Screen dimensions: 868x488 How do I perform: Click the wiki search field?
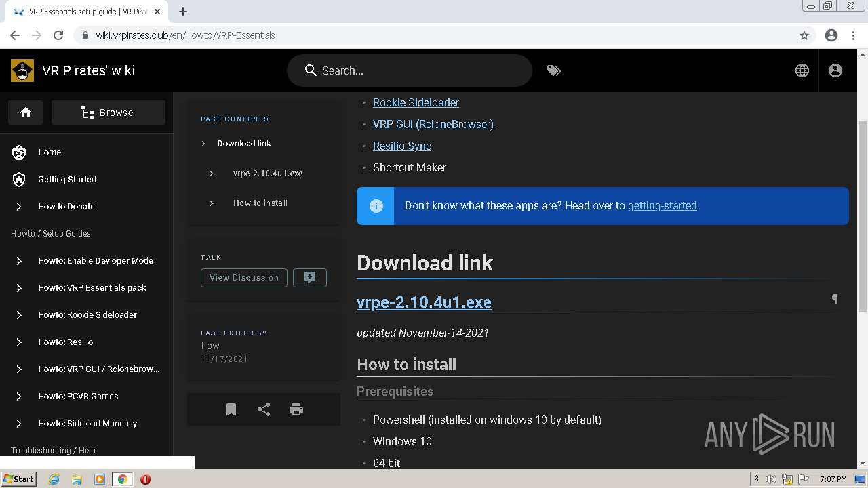pos(410,70)
